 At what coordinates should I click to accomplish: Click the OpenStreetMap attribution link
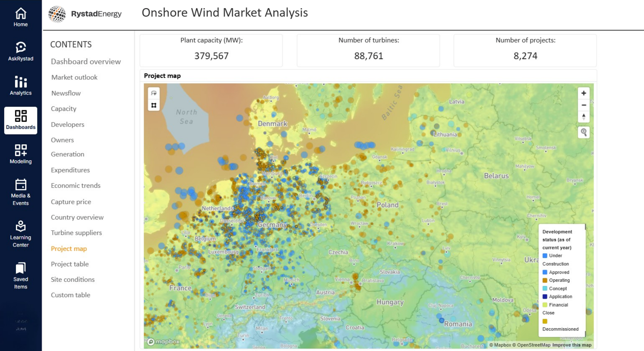tap(531, 345)
